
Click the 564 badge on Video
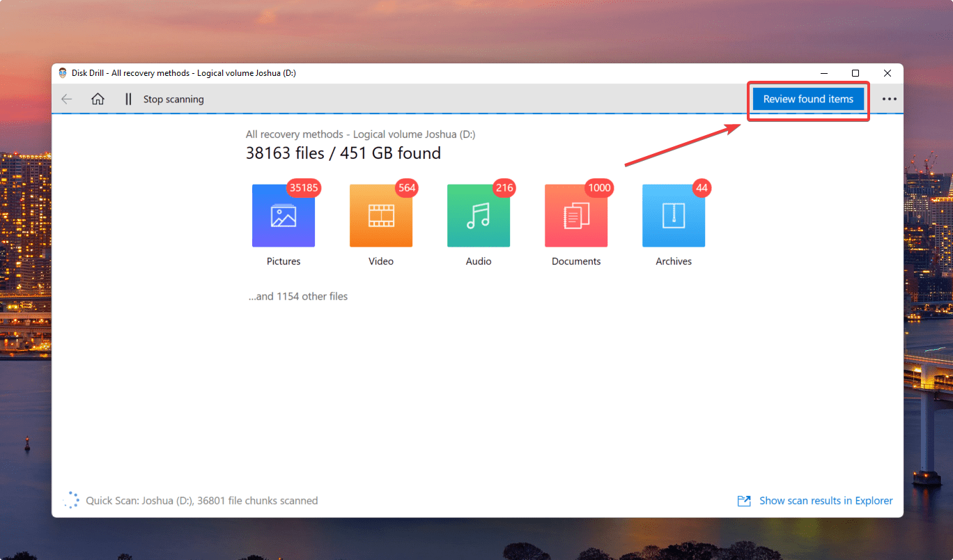pyautogui.click(x=407, y=187)
